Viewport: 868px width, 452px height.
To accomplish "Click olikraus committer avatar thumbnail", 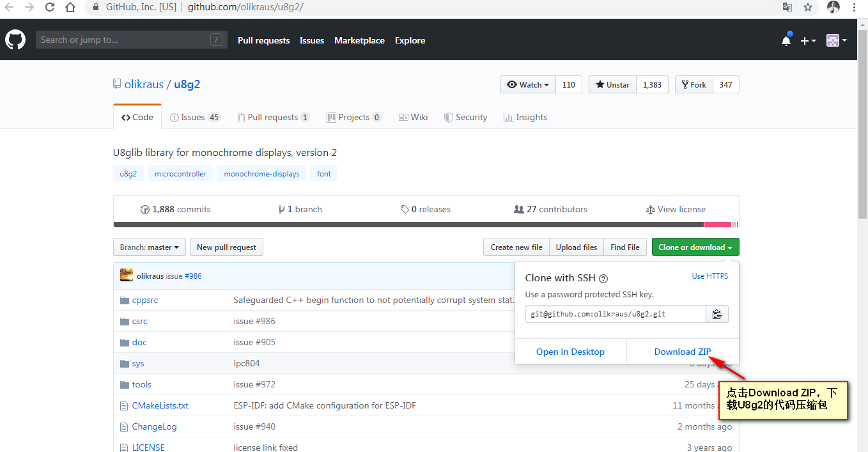I will pos(127,276).
